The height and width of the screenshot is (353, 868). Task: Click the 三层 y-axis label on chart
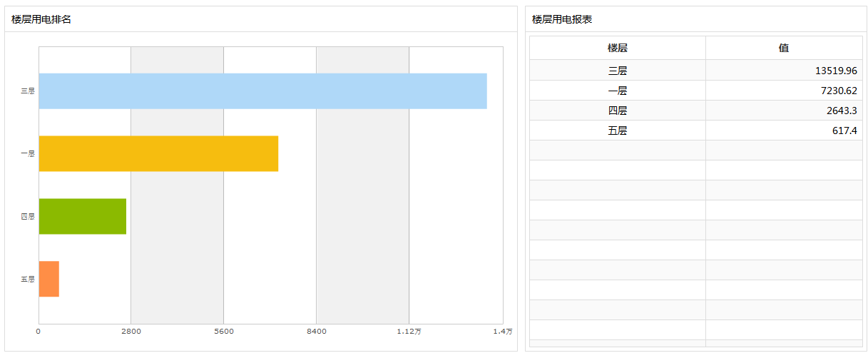(x=28, y=91)
